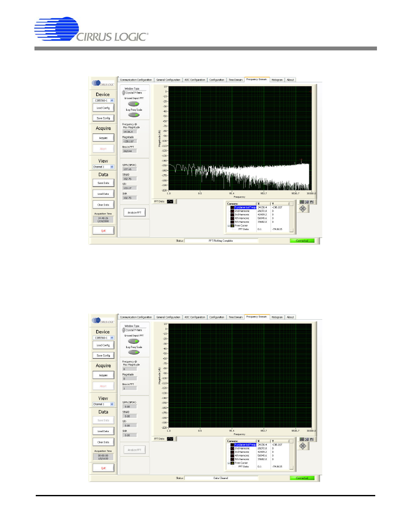Collapse the Free Cursor tree node in upper list
Screen dimensions: 411x532
[x=229, y=226]
